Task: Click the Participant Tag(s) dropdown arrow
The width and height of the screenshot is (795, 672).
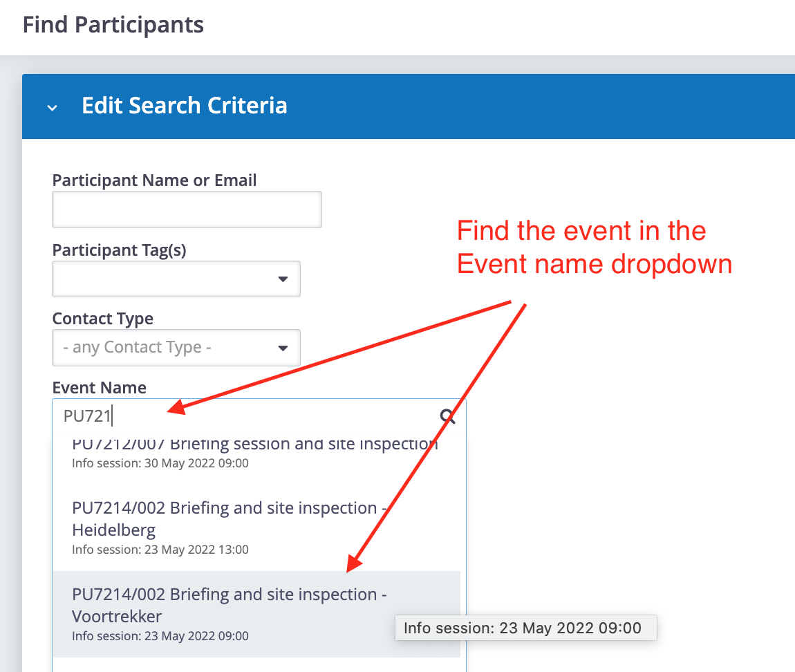Action: (x=283, y=279)
